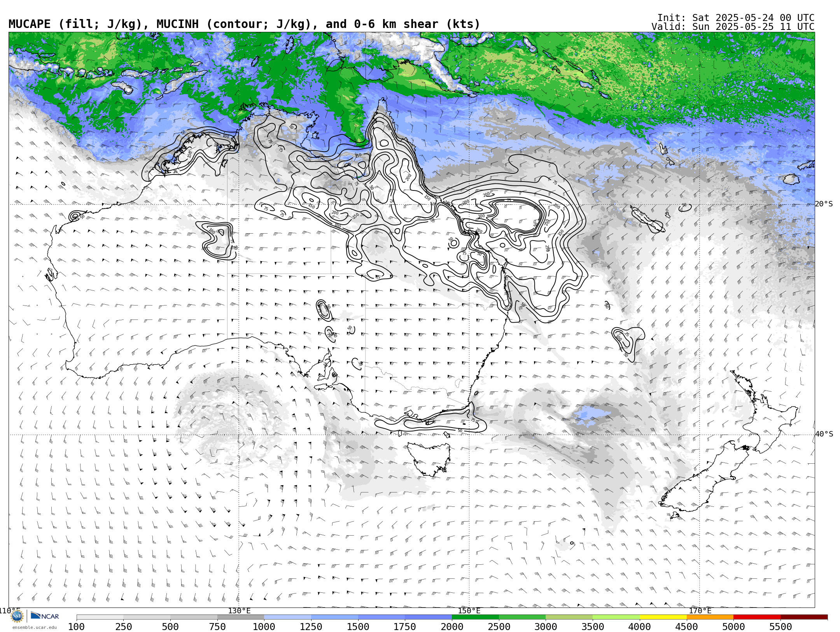
Task: Click the colorbar tick label 3500
Action: (593, 627)
